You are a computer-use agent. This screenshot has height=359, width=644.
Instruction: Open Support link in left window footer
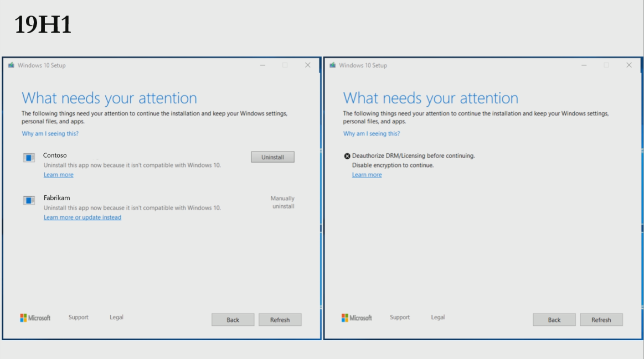point(79,317)
